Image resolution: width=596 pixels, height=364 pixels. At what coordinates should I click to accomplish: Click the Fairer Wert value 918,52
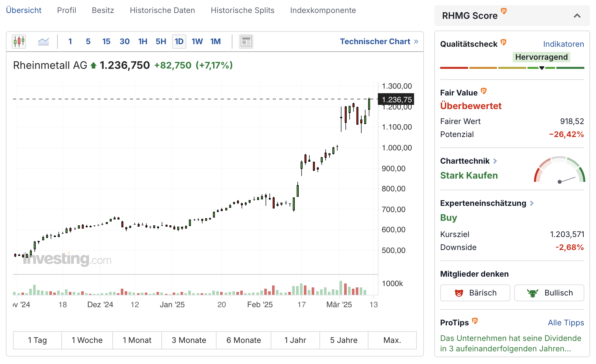(572, 121)
